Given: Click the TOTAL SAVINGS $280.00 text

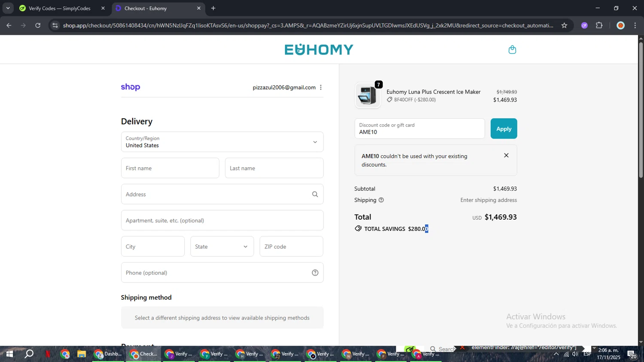Looking at the screenshot, I should click(396, 229).
